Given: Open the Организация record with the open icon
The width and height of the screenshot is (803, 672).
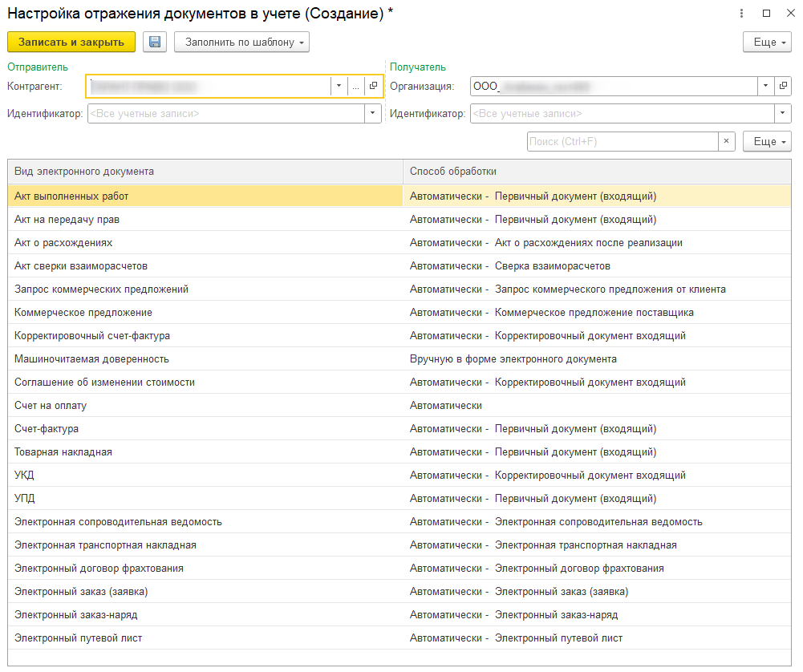Looking at the screenshot, I should pos(783,86).
